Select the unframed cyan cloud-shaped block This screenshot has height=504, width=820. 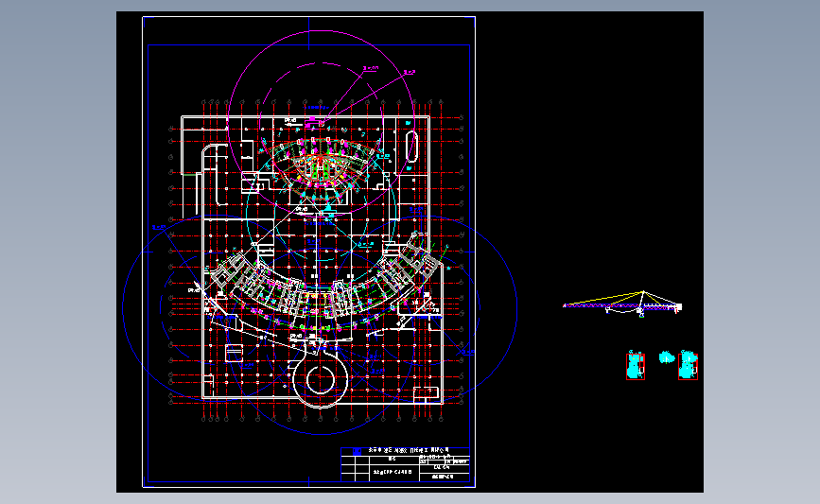(666, 357)
